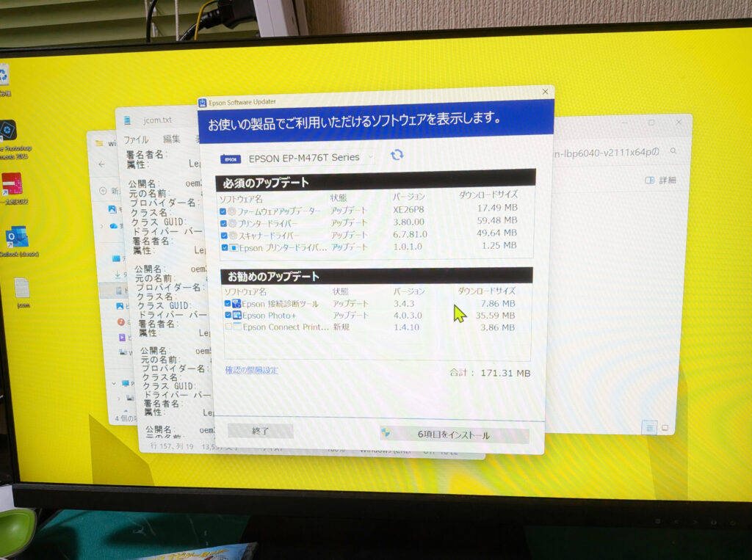Click the Epson Photo+ application icon
This screenshot has width=752, height=560.
coord(235,314)
